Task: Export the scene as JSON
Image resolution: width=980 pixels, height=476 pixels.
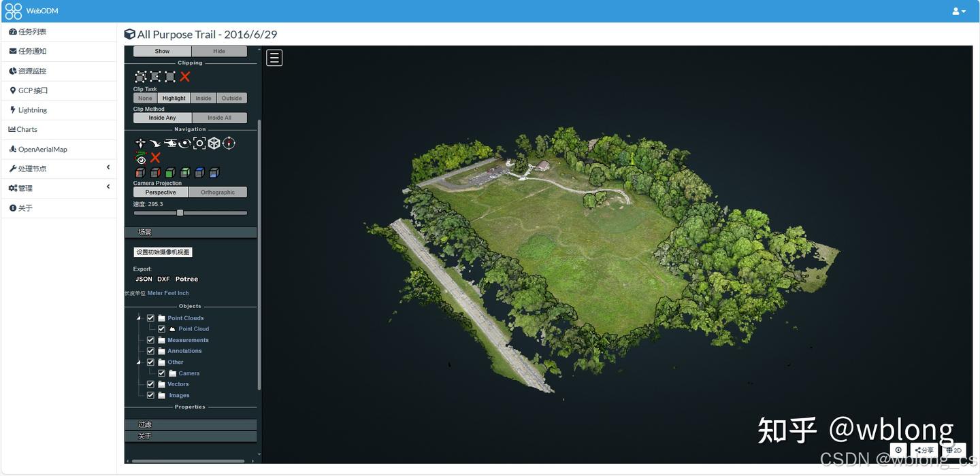Action: (x=143, y=279)
